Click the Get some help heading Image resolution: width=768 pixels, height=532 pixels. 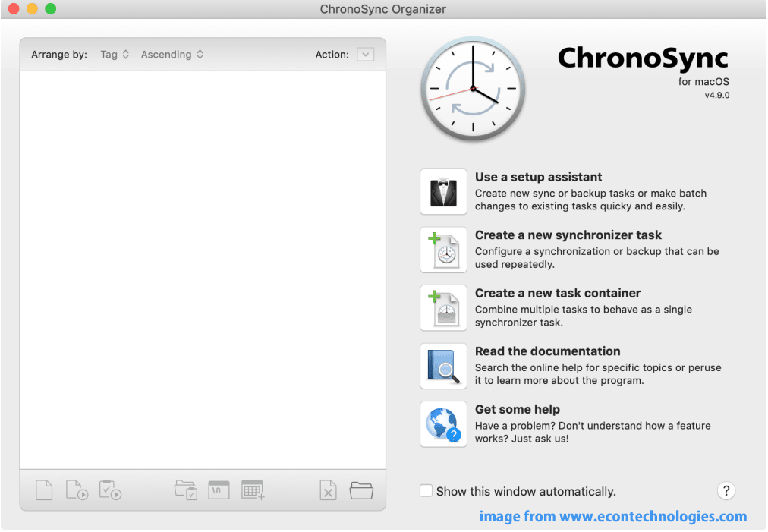coord(518,410)
